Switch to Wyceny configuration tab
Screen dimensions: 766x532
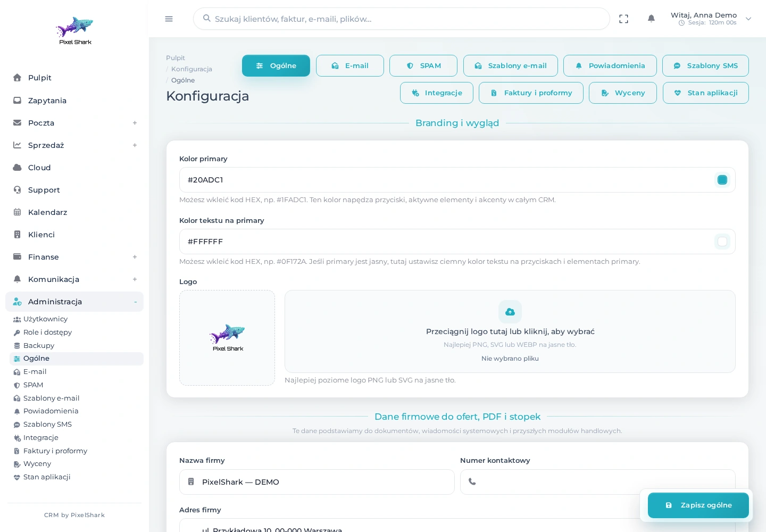623,93
